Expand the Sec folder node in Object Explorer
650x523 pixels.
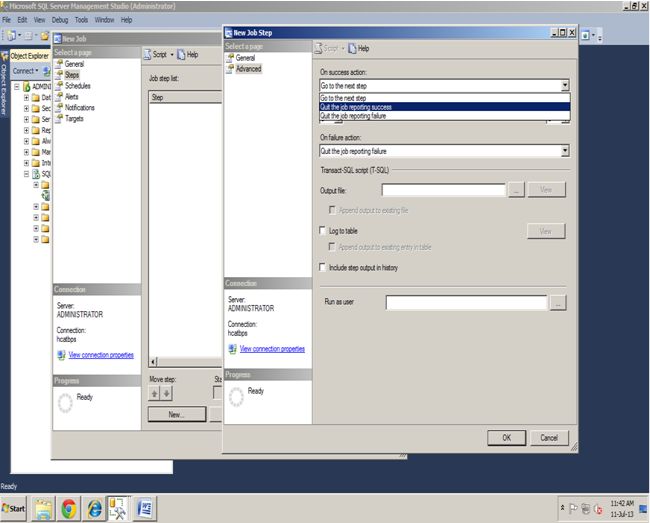[x=26, y=108]
